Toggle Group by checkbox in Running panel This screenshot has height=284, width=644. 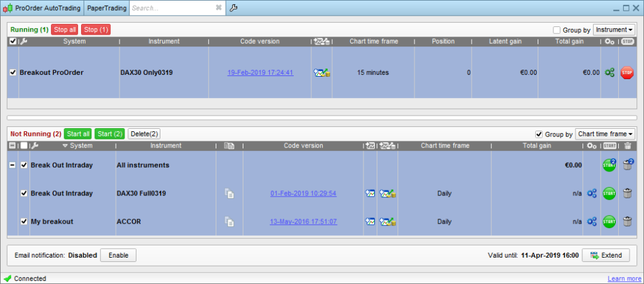[557, 30]
